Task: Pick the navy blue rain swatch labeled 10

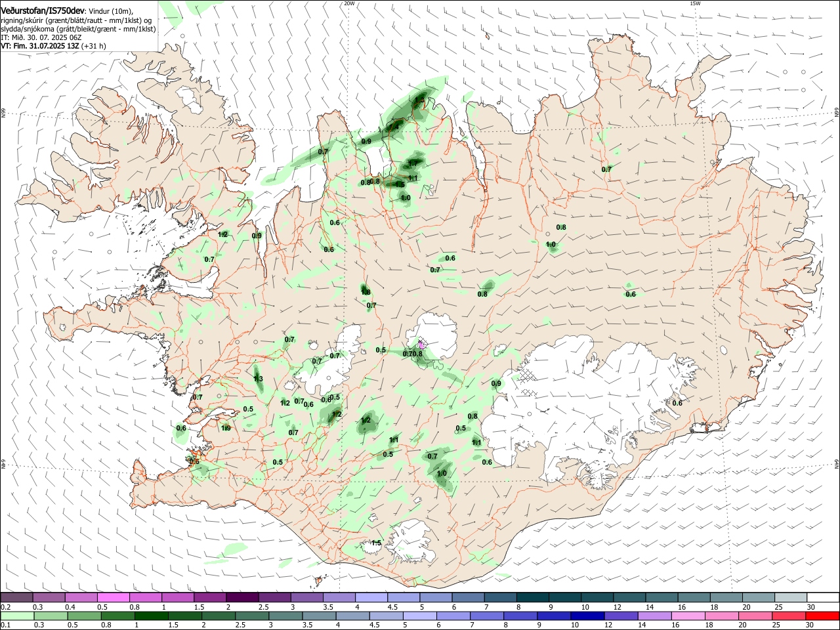Action: 588,616
